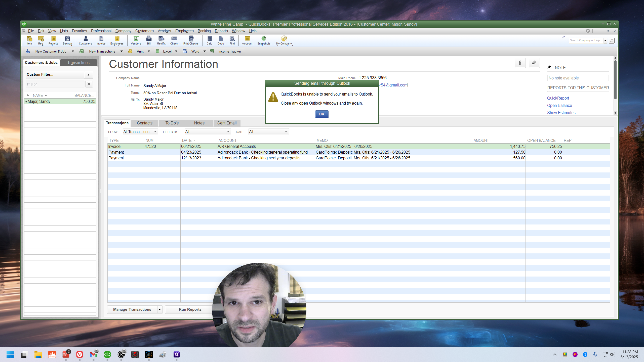The image size is (644, 362).
Task: Open New Transactions dropdown arrow
Action: point(122,51)
